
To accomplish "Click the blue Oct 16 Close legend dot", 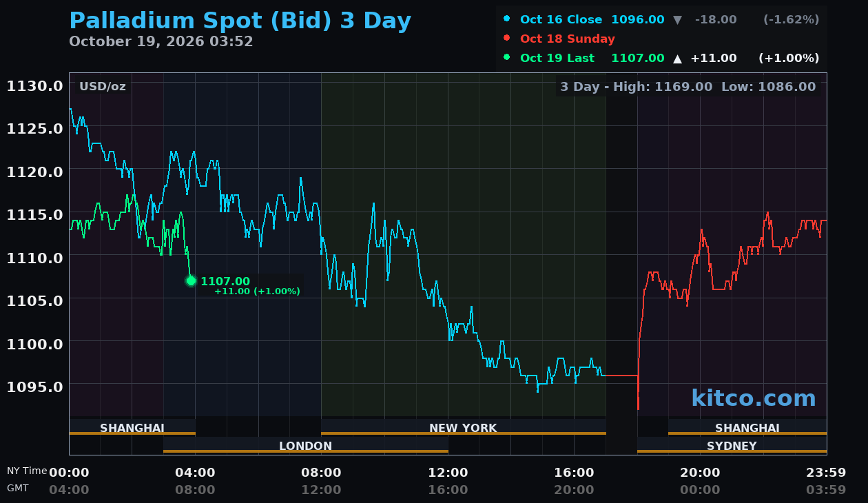I will tap(507, 19).
